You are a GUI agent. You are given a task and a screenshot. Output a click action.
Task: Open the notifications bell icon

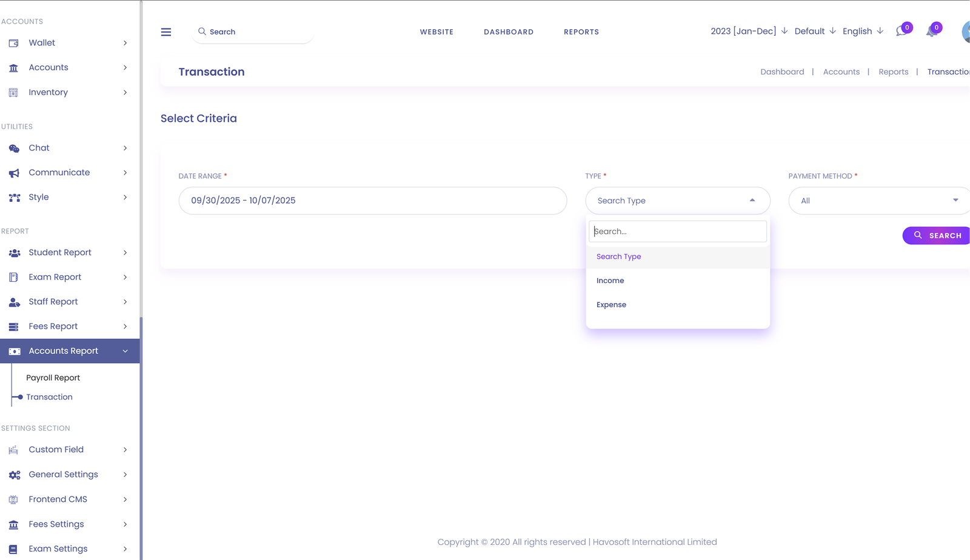932,32
